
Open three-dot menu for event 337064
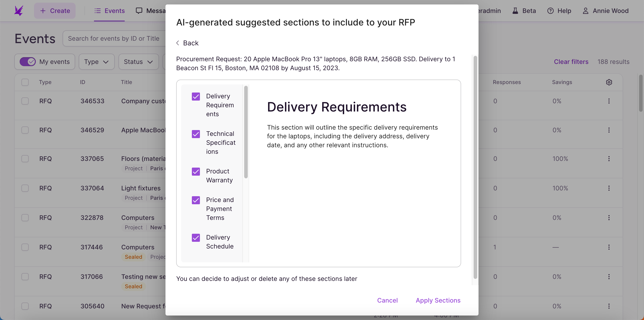[609, 188]
